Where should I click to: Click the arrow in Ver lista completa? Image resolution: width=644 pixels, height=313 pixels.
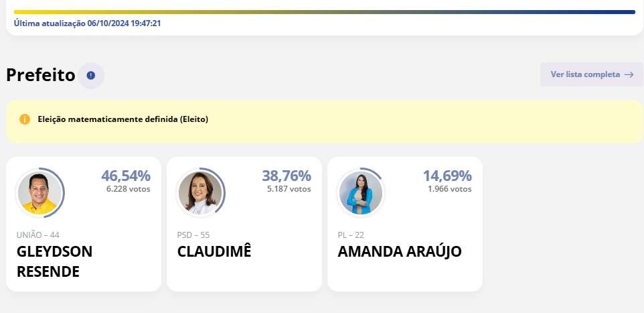point(629,75)
